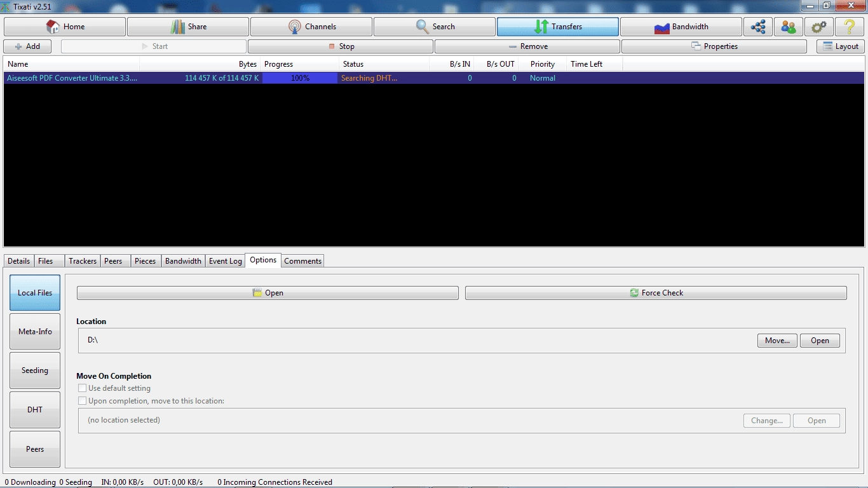Select Peers options page in sidebar
This screenshot has height=488, width=868.
point(35,449)
